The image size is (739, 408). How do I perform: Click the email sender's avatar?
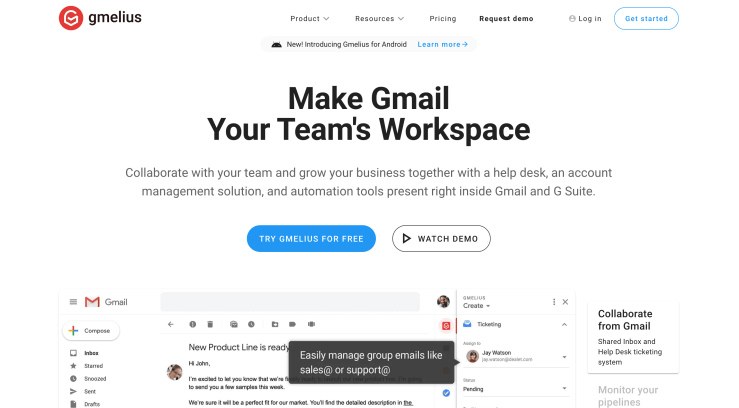tap(175, 372)
